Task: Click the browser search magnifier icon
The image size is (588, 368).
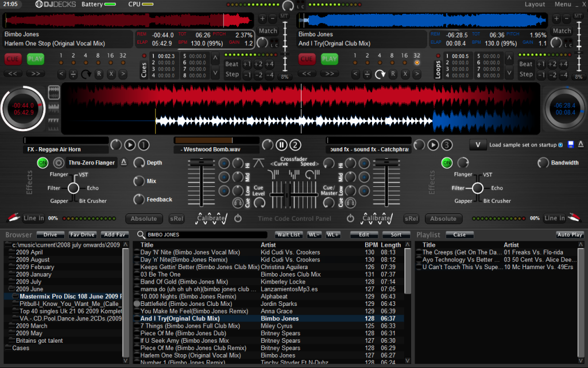Action: (141, 235)
